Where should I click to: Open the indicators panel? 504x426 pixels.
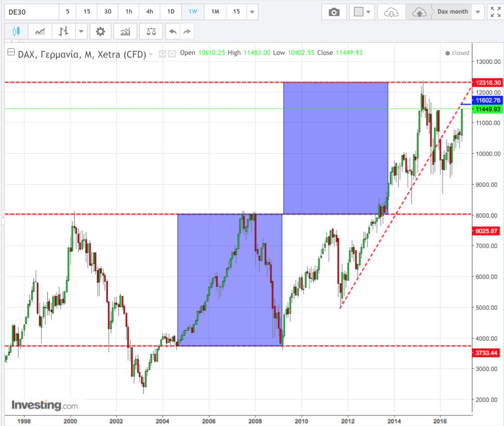(125, 31)
